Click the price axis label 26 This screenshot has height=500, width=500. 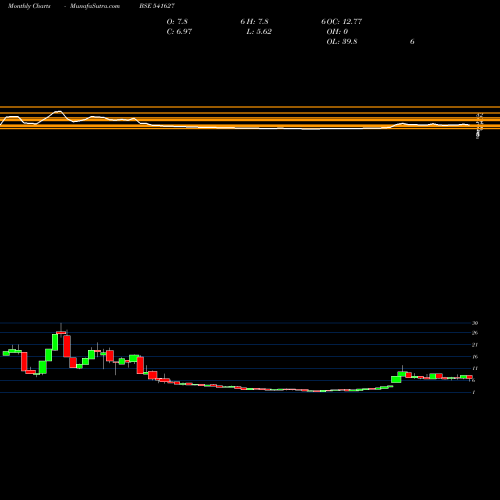pyautogui.click(x=475, y=333)
